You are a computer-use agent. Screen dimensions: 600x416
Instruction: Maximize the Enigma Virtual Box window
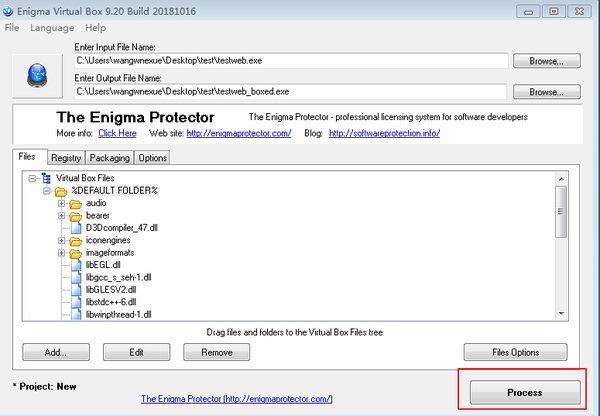[553, 11]
